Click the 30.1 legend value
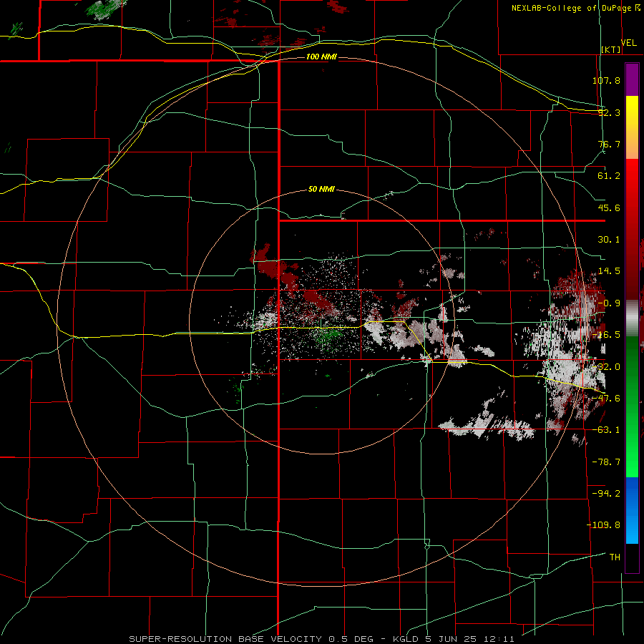This screenshot has width=644, height=644. click(x=609, y=240)
